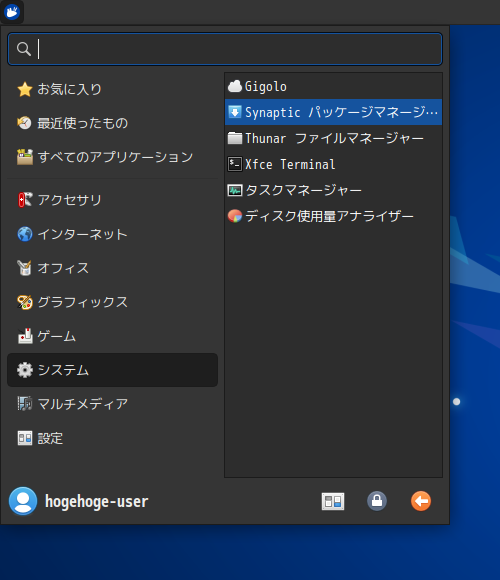Click the disk usage pie-chart icon

click(x=235, y=216)
